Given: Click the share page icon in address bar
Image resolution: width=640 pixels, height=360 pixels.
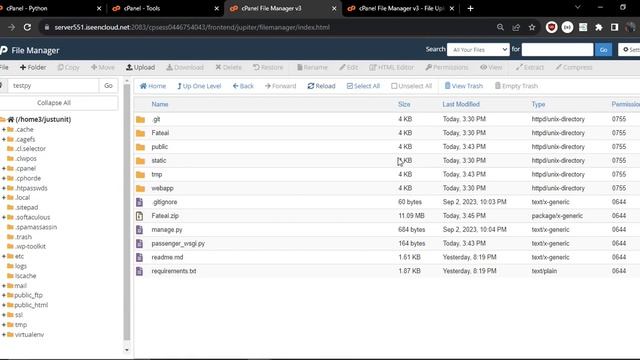Looking at the screenshot, I should coord(516,27).
